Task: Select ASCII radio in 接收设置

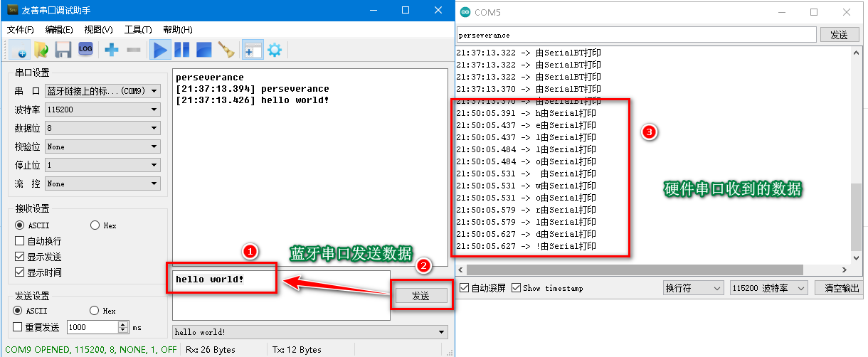Action: coord(19,225)
